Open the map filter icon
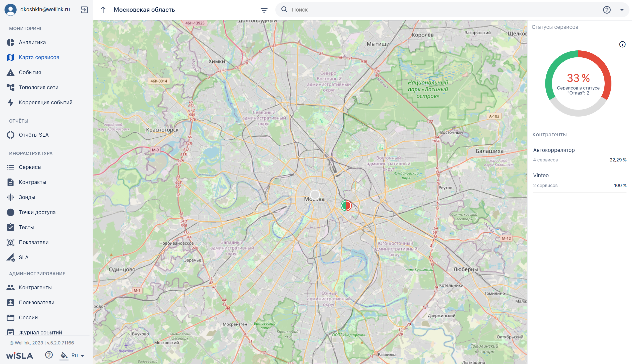 (264, 10)
